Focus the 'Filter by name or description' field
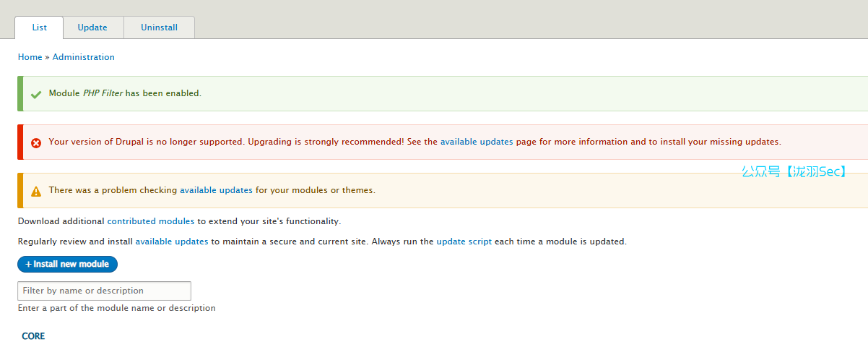The width and height of the screenshot is (868, 342). click(104, 291)
